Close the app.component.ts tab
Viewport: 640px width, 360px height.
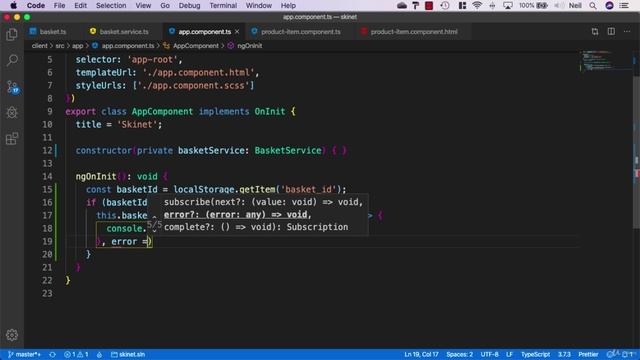coord(237,31)
